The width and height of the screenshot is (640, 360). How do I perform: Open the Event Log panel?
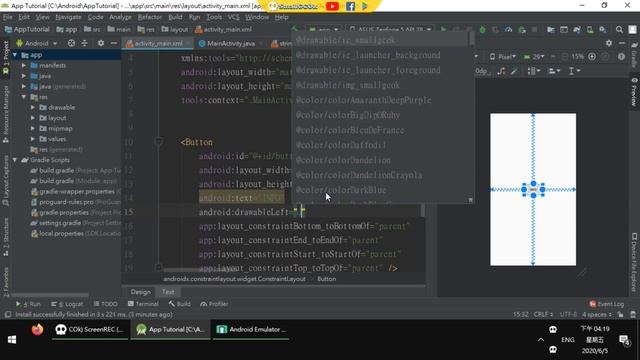[607, 304]
